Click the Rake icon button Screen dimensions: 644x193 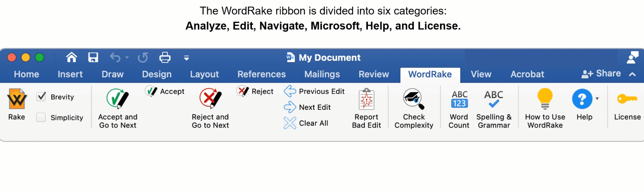coord(17,99)
